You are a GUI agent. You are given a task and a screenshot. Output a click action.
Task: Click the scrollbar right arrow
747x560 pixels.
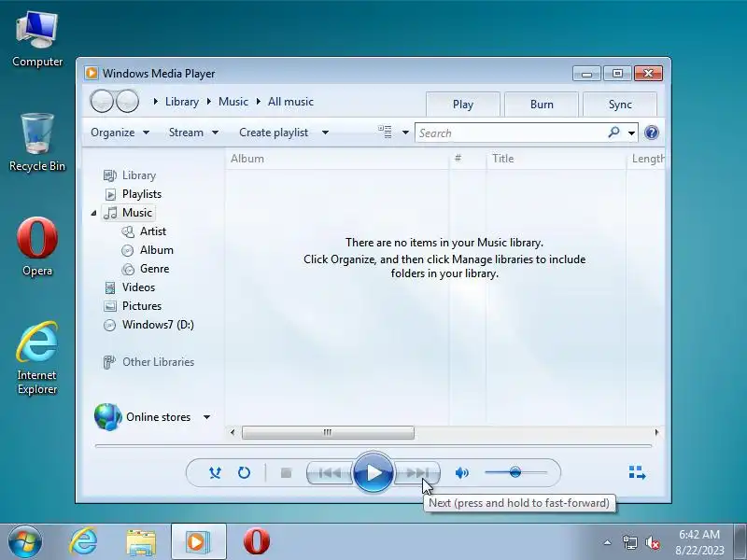click(657, 432)
